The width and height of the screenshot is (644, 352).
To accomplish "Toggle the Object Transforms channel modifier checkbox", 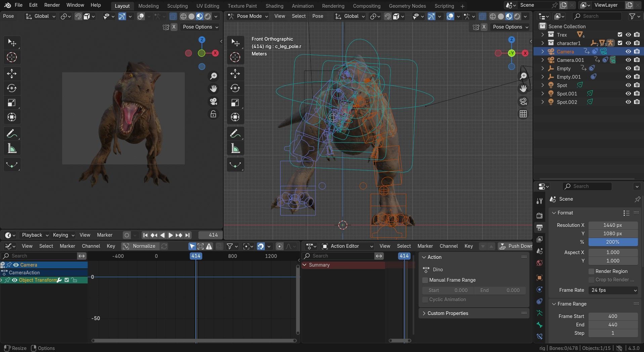I will [67, 280].
